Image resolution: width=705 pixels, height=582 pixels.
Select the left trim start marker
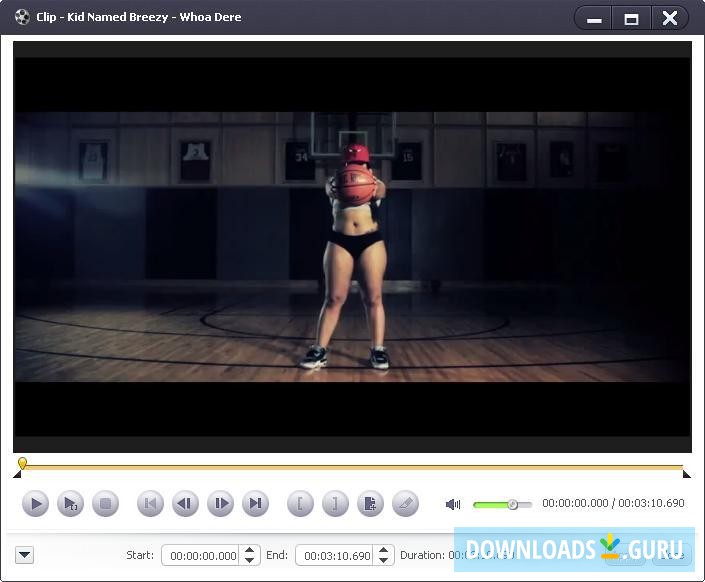[18, 474]
